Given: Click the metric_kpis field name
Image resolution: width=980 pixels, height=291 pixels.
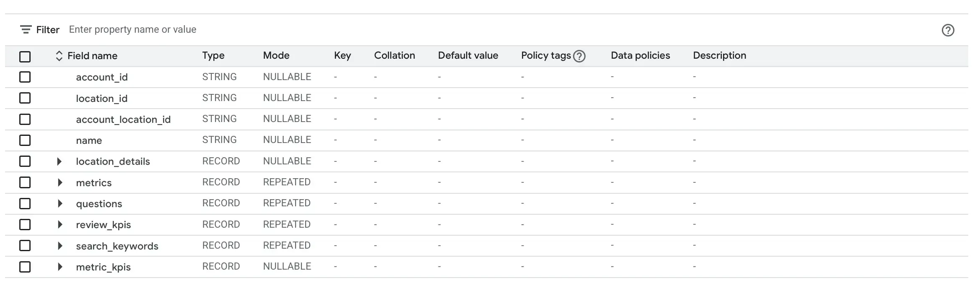Looking at the screenshot, I should (x=103, y=267).
